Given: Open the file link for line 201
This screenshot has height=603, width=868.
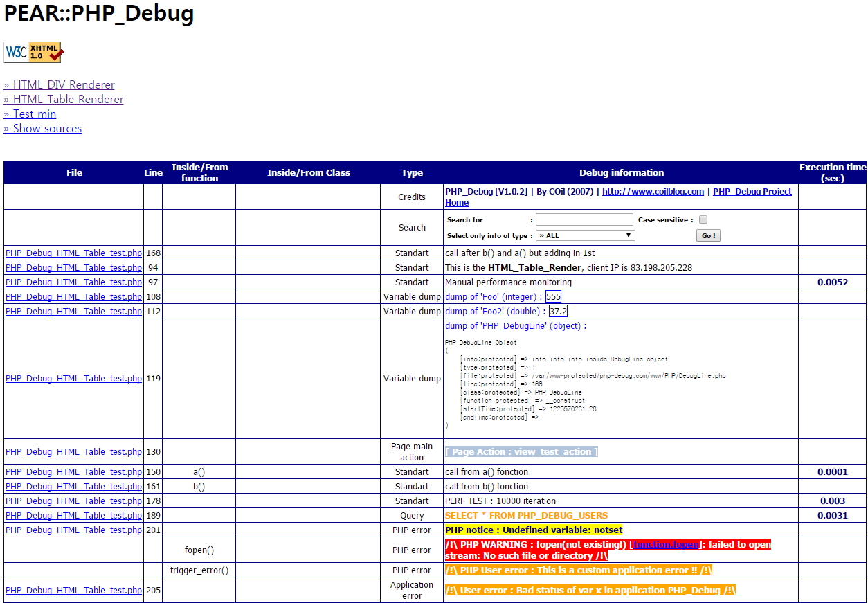Looking at the screenshot, I should pos(73,530).
